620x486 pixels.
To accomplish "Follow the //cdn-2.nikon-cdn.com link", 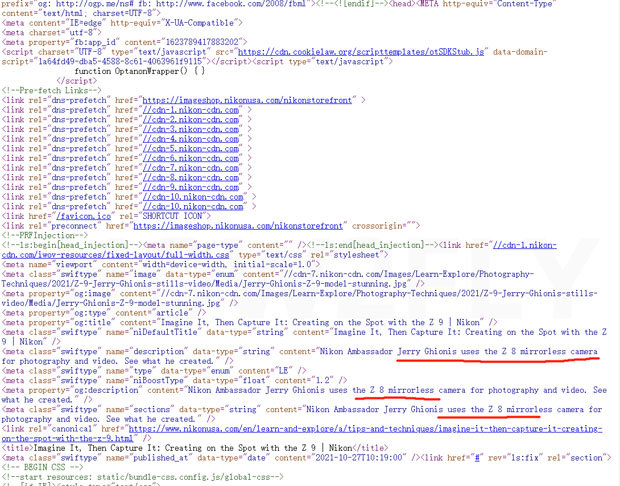I will tap(191, 119).
